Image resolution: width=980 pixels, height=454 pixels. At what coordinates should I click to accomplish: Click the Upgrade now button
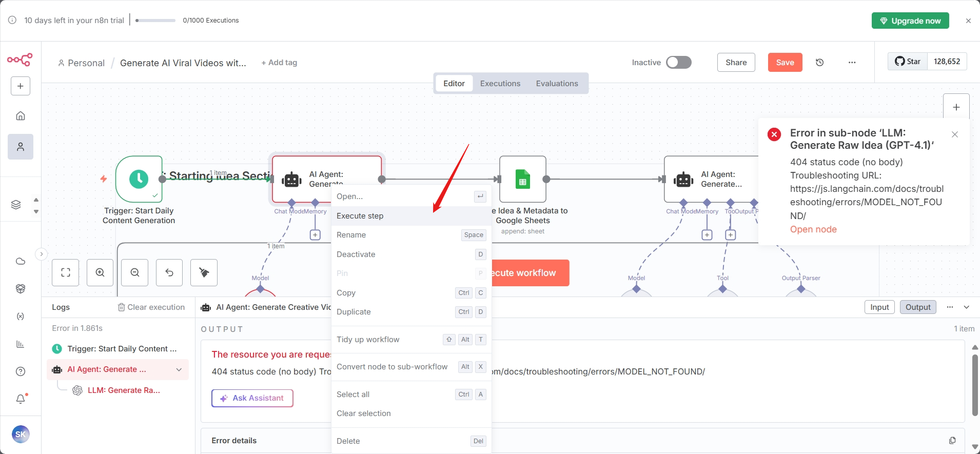tap(910, 21)
